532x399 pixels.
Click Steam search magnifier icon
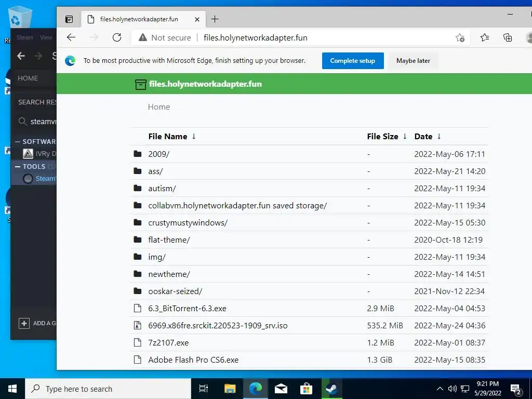[22, 121]
